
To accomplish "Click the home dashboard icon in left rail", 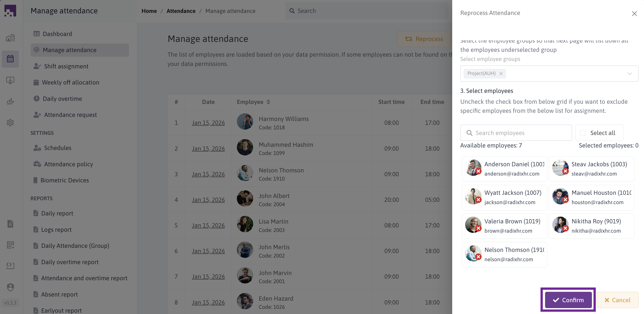I will pyautogui.click(x=10, y=38).
